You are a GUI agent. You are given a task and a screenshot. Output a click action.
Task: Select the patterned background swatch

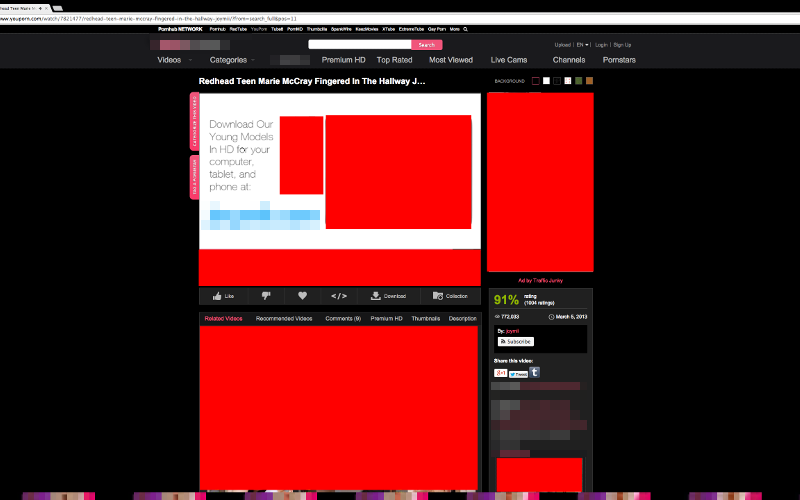[x=568, y=81]
